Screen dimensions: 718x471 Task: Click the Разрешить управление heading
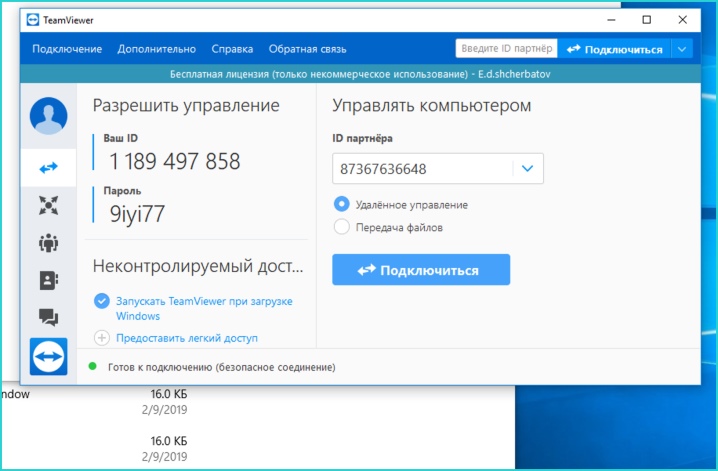tap(186, 106)
